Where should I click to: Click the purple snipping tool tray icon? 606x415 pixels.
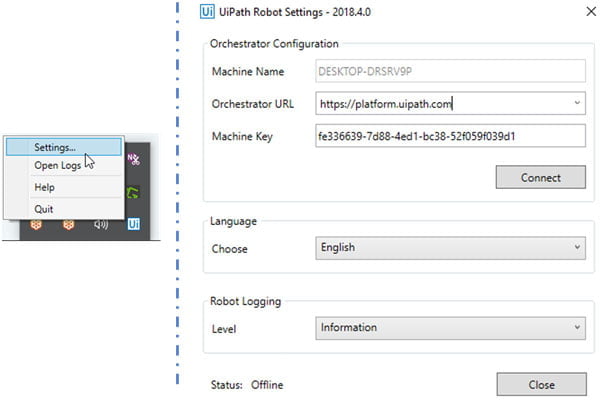134,159
